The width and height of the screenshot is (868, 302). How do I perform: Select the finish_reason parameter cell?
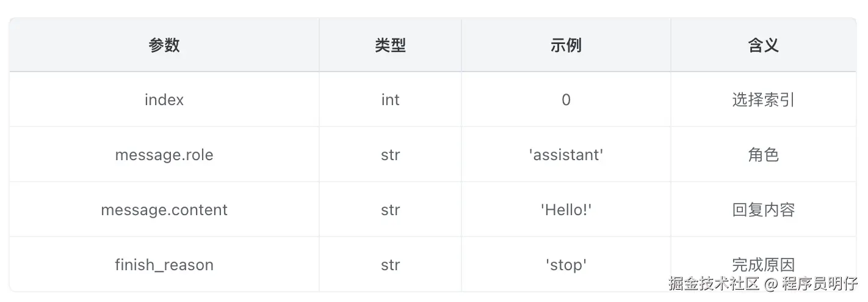[164, 265]
